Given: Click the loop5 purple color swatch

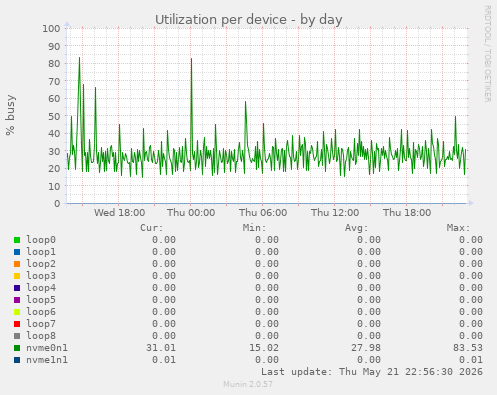Looking at the screenshot, I should (17, 300).
